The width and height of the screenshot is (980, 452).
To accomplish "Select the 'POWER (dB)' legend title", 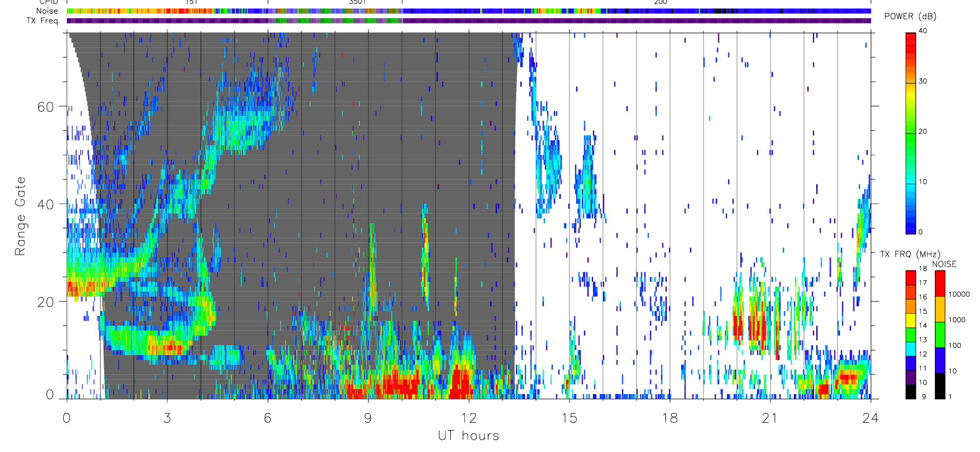I will pos(910,16).
